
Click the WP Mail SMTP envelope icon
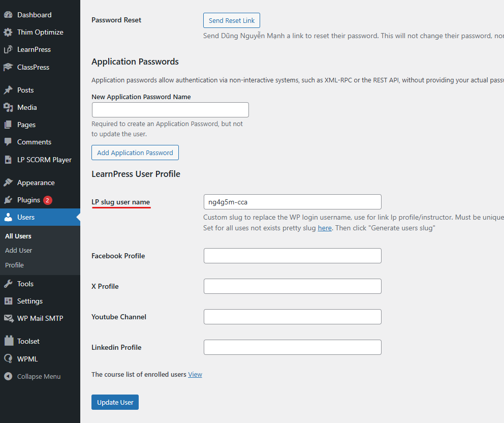8,318
